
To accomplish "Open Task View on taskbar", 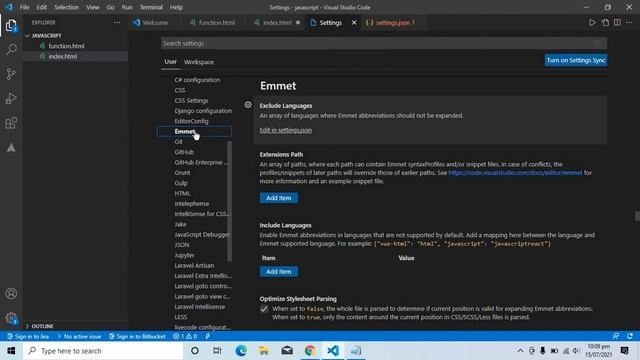I will (217, 351).
